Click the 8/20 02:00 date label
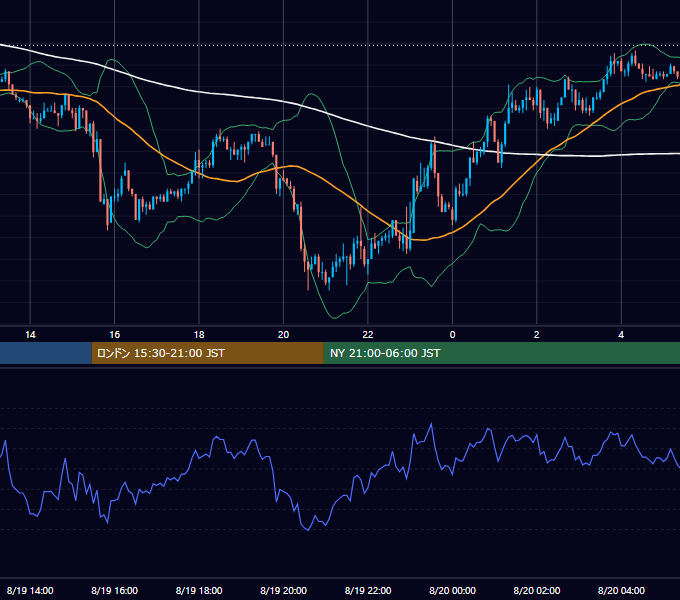Screen dimensions: 680x600 [536, 590]
